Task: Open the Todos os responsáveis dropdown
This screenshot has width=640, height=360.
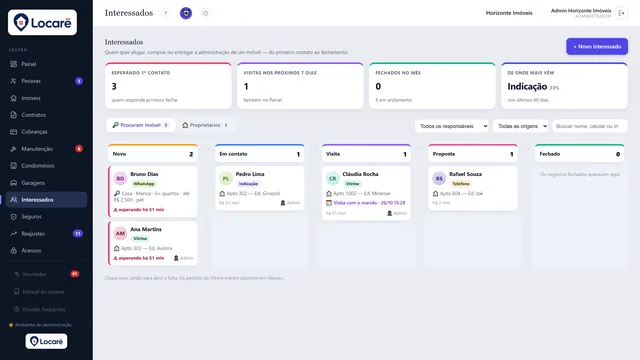Action: (x=451, y=126)
